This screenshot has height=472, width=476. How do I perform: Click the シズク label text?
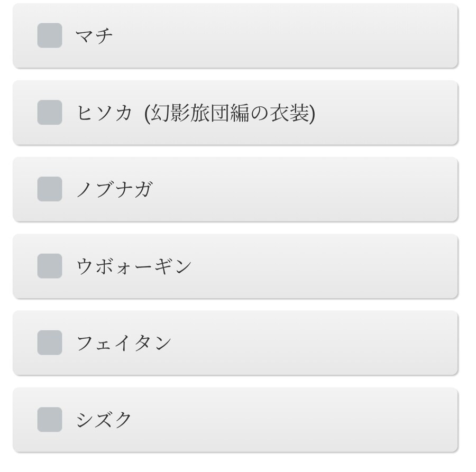tap(104, 420)
